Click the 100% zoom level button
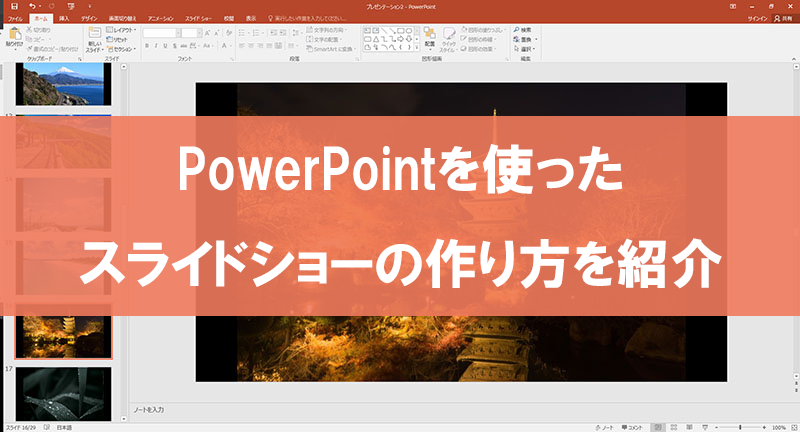Image resolution: width=800 pixels, height=432 pixels. point(779,427)
